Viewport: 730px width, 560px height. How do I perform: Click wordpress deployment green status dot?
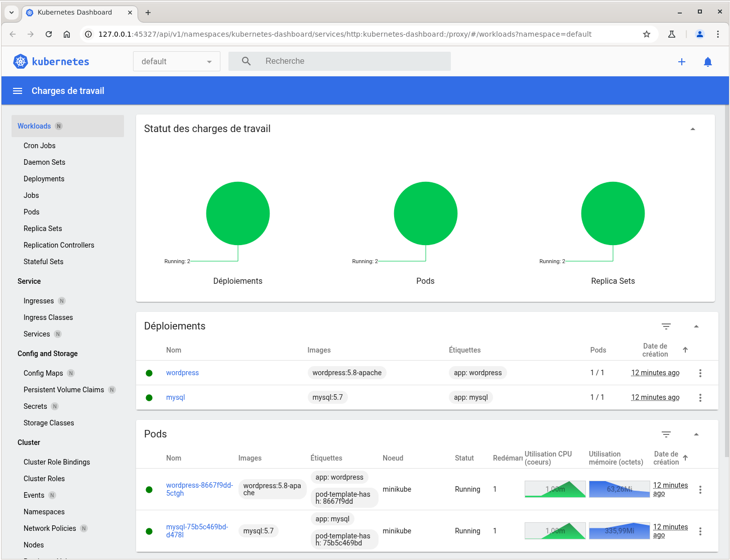(x=149, y=373)
